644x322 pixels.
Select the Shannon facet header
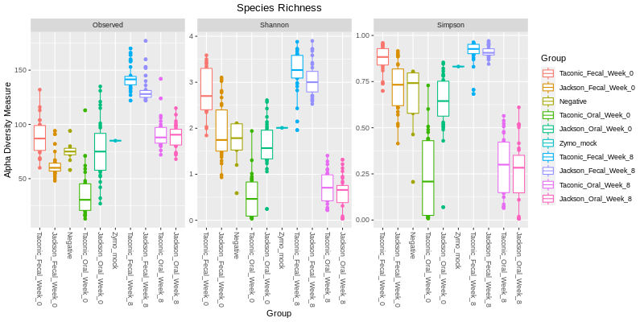[x=274, y=25]
